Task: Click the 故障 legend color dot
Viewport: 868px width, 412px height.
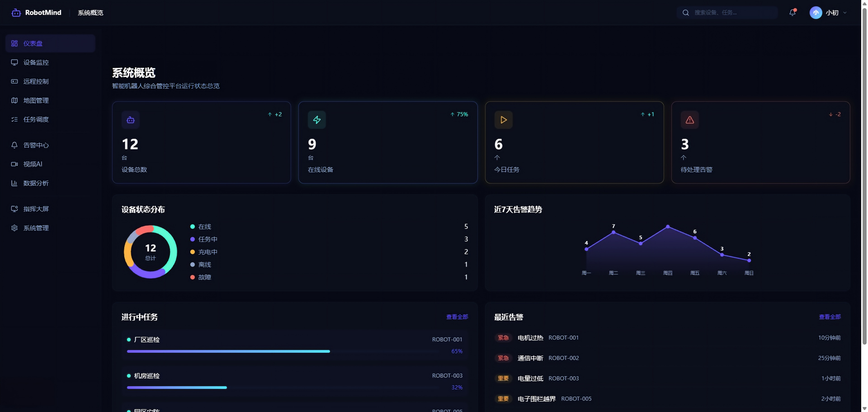Action: click(193, 277)
